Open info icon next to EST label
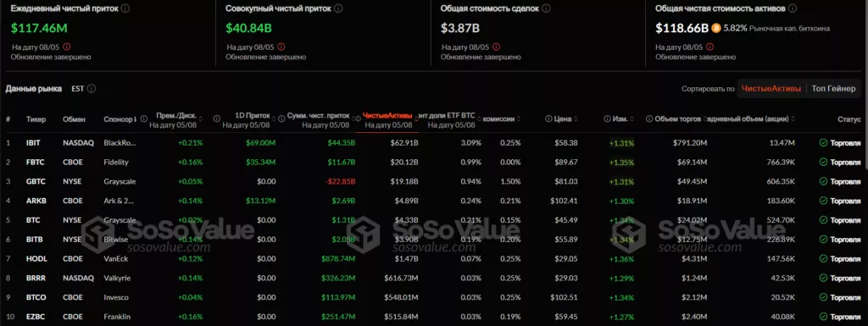This screenshot has height=326, width=868. 92,88
